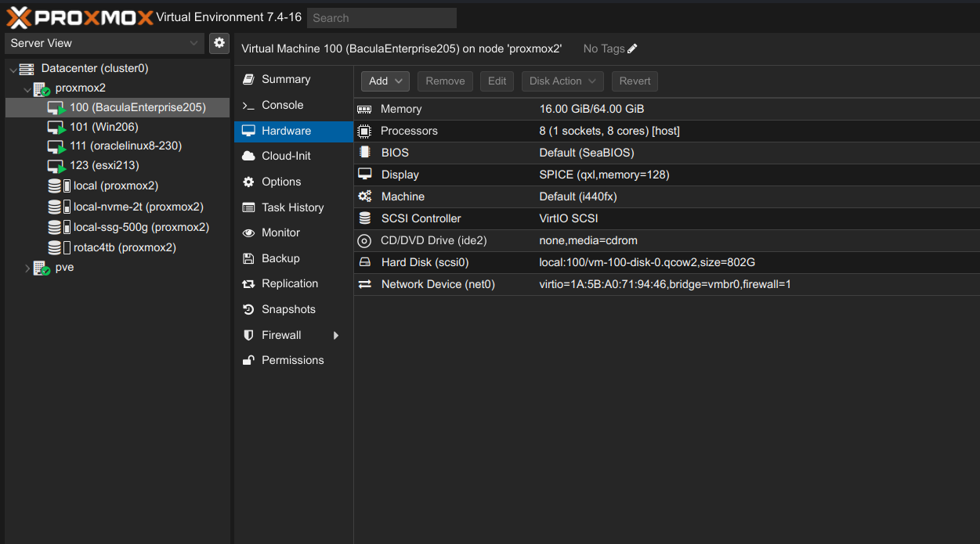
Task: Click the edit tags pencil icon
Action: point(632,49)
